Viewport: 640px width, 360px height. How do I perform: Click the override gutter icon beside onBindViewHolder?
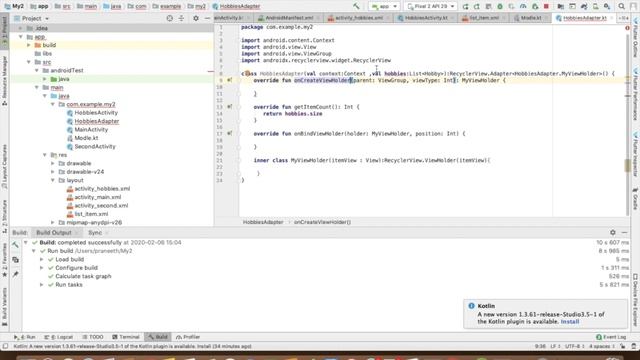tap(230, 133)
